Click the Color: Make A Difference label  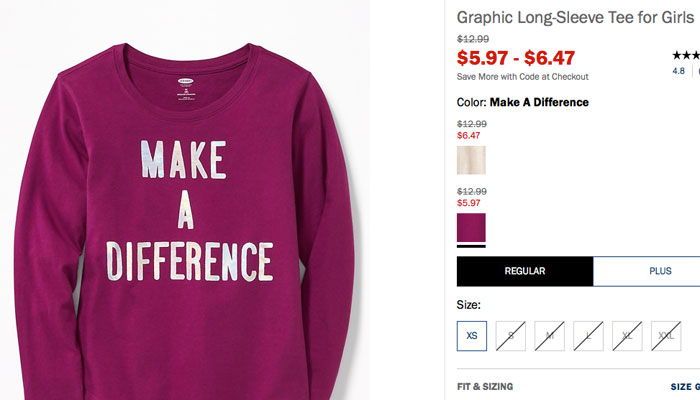click(523, 102)
